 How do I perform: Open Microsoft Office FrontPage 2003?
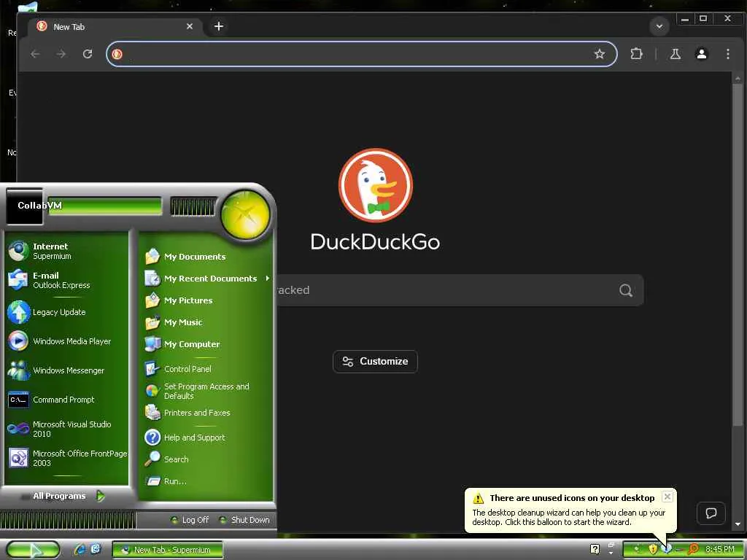pos(66,458)
